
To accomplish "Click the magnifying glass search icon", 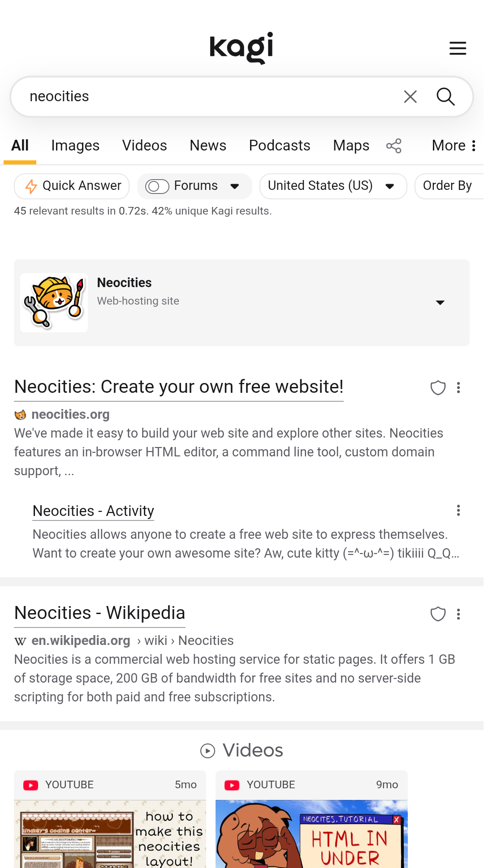I will point(445,96).
